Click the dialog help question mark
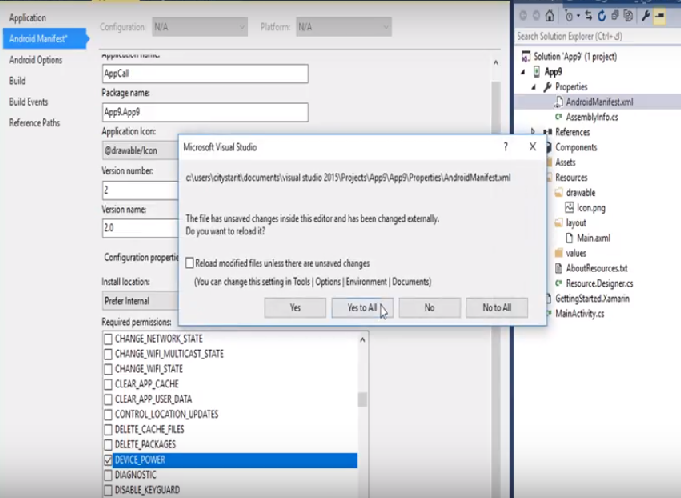681x498 pixels. tap(506, 147)
